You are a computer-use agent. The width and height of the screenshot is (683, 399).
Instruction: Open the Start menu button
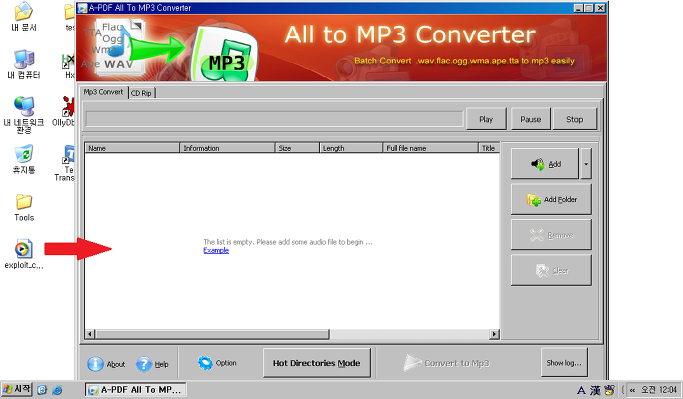pyautogui.click(x=17, y=389)
